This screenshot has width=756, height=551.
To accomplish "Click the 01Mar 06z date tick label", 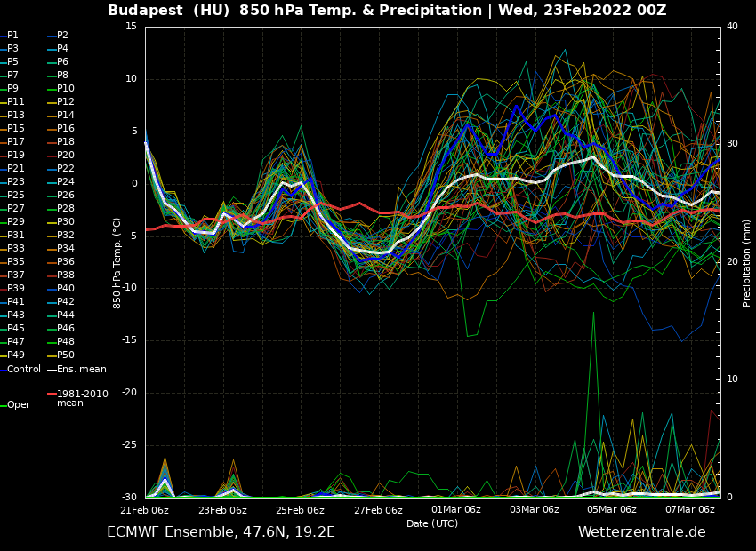I will coord(456,510).
